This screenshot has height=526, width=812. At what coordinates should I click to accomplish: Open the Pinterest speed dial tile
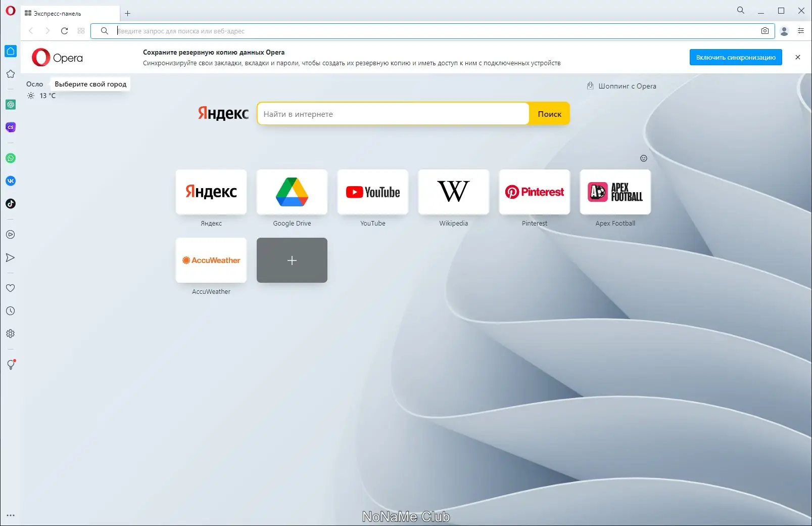tap(535, 192)
